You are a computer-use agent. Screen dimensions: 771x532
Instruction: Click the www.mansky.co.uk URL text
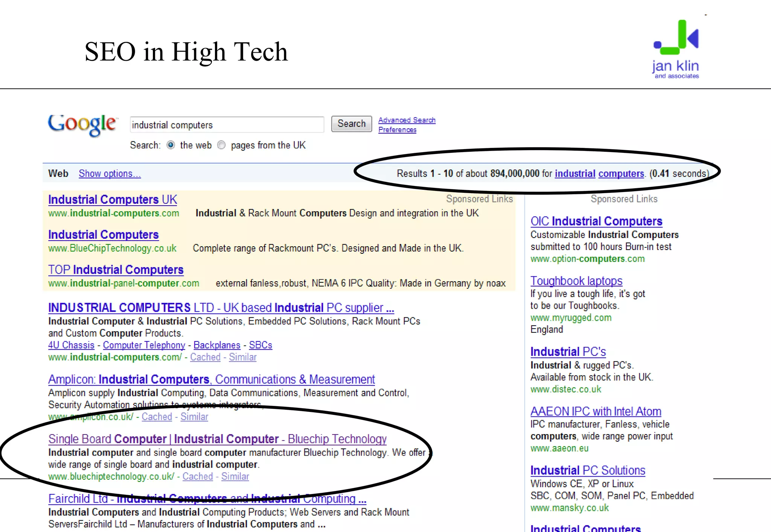570,508
